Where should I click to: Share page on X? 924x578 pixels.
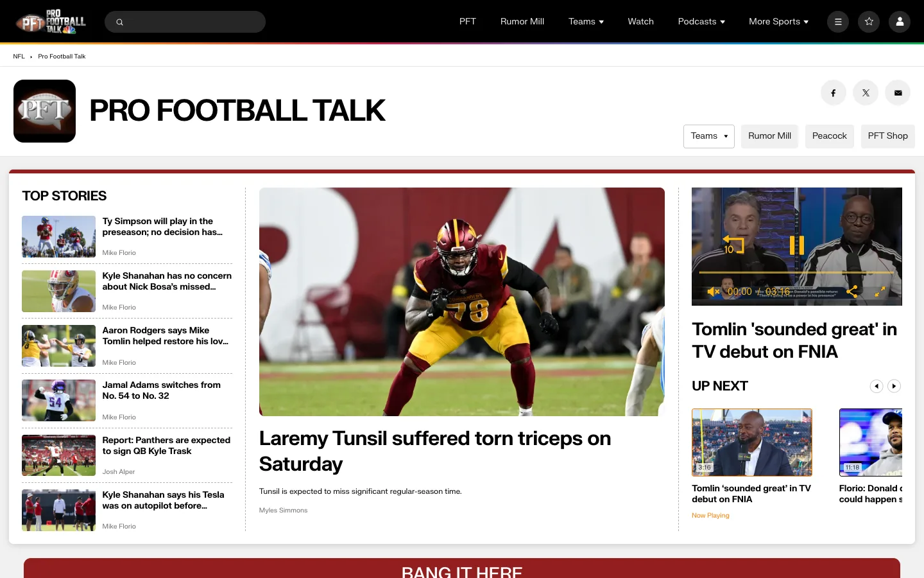(x=866, y=93)
